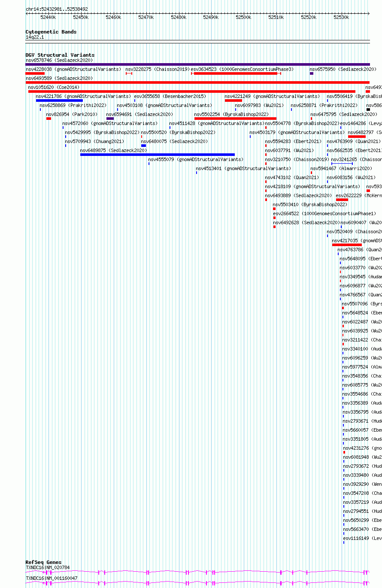Click nsv5429995 (ByrskaBishop2022) label
Viewport: 382px width, 588px height.
[102, 132]
